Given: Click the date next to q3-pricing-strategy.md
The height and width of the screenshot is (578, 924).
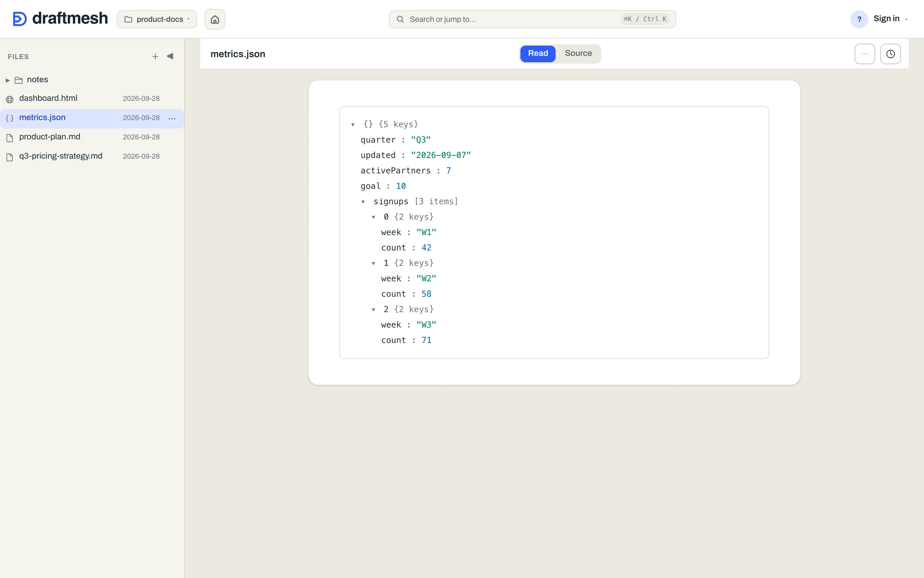Looking at the screenshot, I should pyautogui.click(x=141, y=156).
